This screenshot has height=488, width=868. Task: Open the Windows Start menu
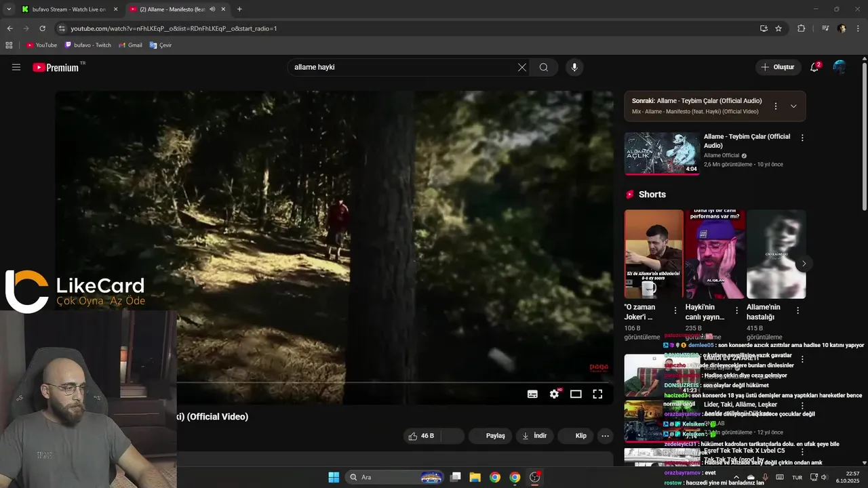click(334, 477)
